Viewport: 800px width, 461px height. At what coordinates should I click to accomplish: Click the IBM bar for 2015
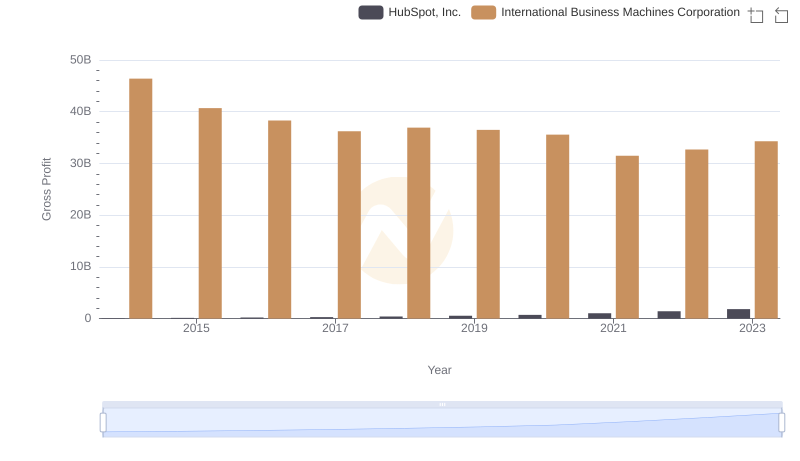pyautogui.click(x=210, y=213)
